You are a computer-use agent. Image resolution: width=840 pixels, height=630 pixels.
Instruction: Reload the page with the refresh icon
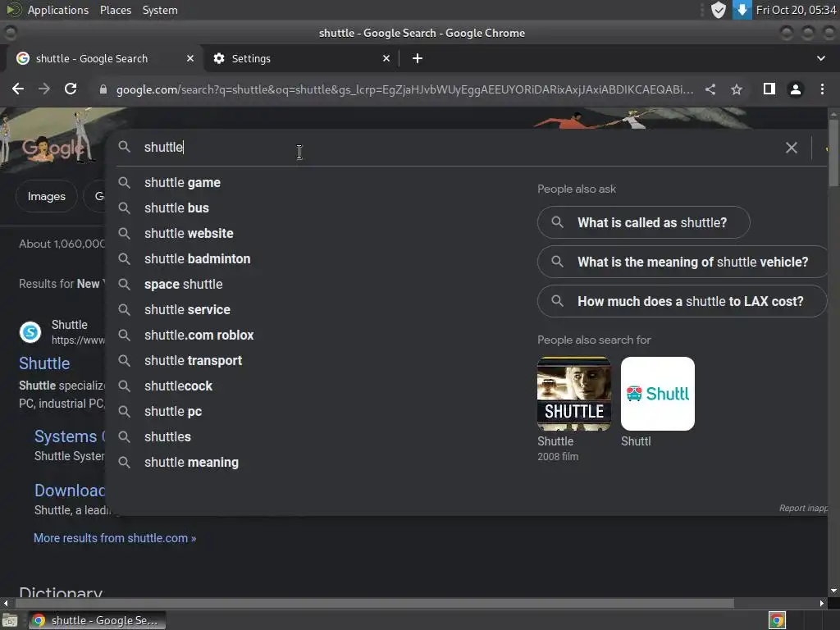coord(71,89)
